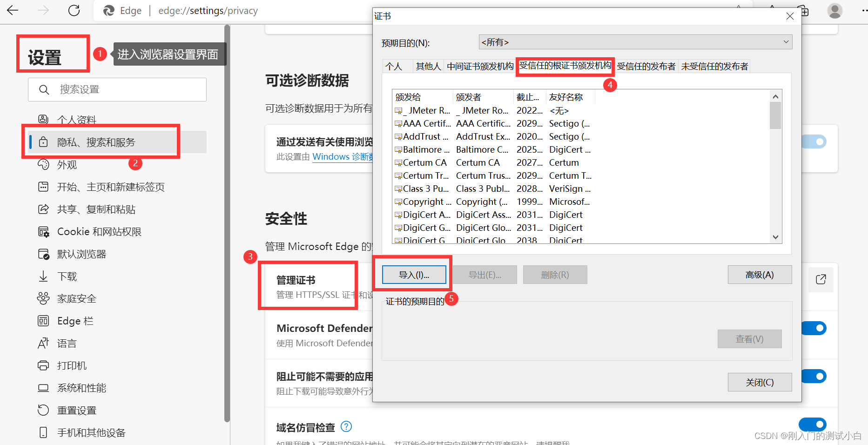
Task: Select the Baltimore certificate row
Action: click(493, 149)
